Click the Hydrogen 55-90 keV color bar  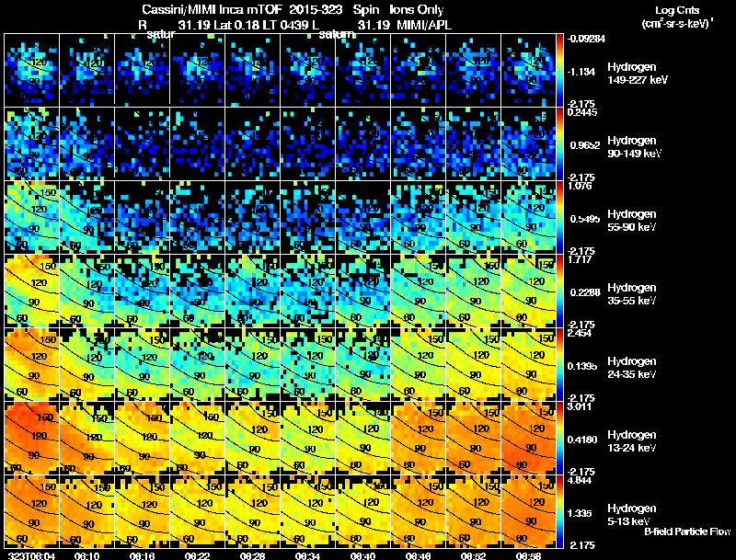pyautogui.click(x=559, y=217)
